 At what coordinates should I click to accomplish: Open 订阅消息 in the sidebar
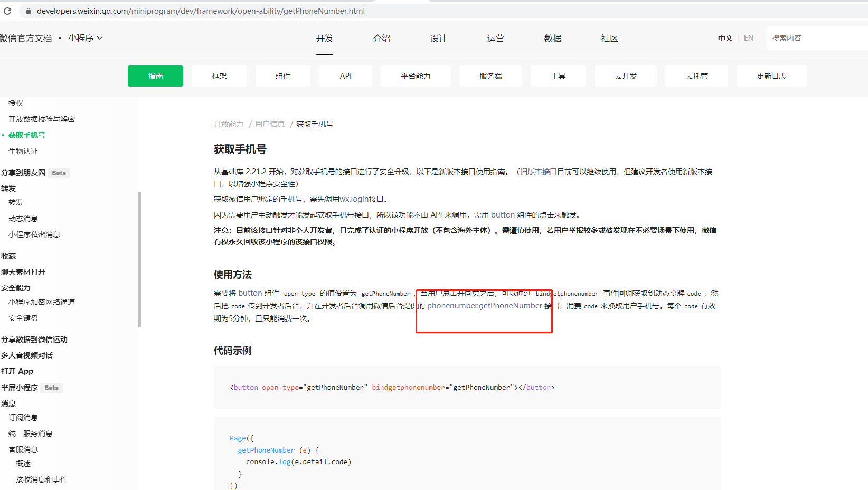click(23, 418)
